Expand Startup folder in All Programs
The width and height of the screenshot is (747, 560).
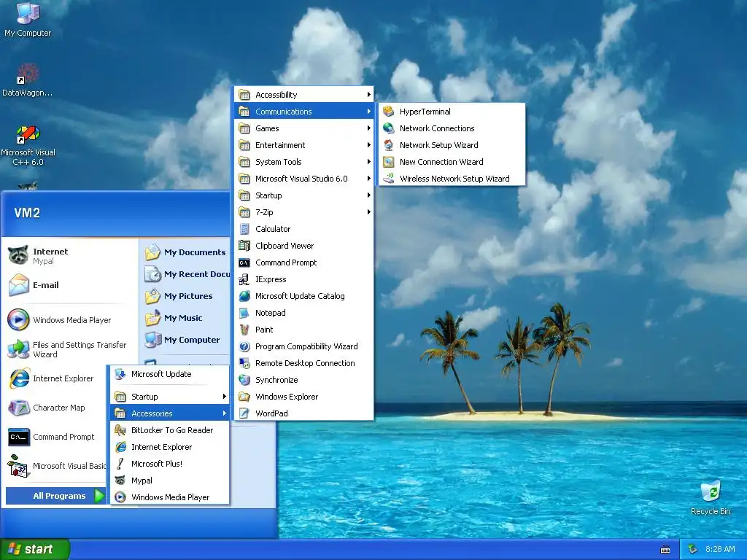pyautogui.click(x=169, y=397)
